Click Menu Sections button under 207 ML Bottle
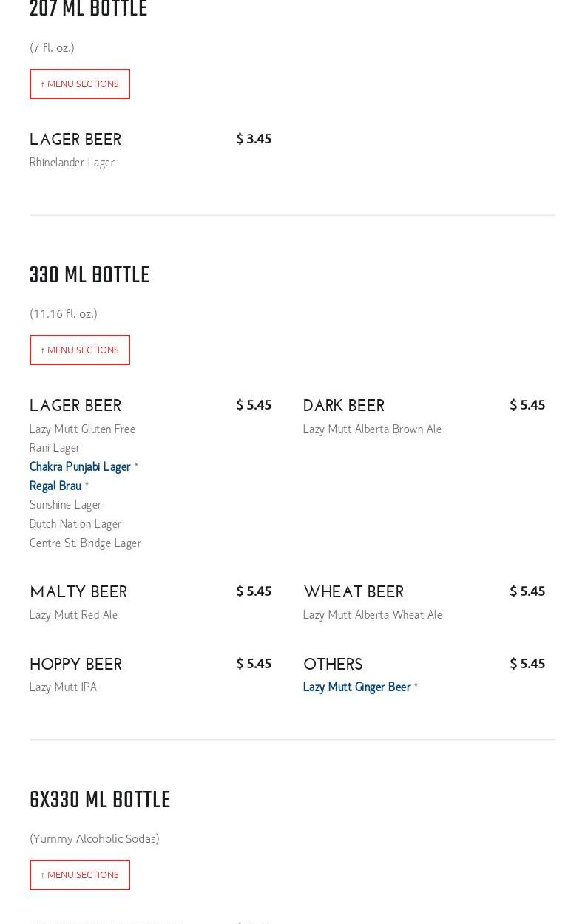The width and height of the screenshot is (585, 924). click(80, 84)
